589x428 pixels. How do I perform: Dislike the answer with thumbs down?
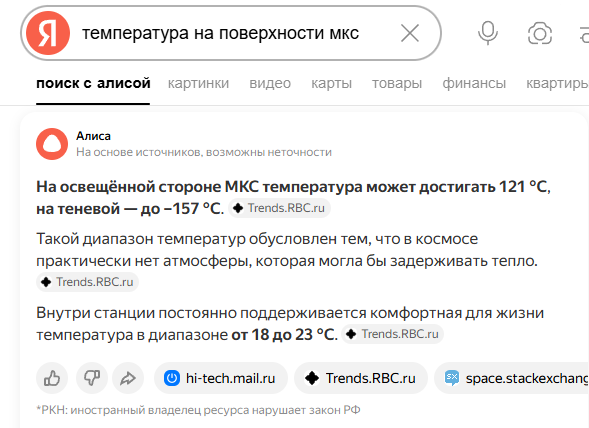pyautogui.click(x=92, y=378)
